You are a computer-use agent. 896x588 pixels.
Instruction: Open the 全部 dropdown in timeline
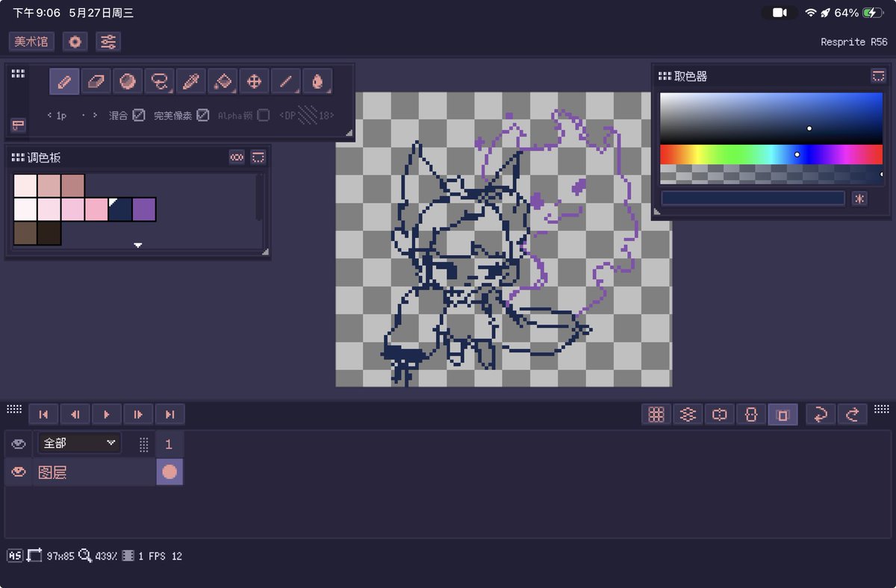pyautogui.click(x=79, y=443)
